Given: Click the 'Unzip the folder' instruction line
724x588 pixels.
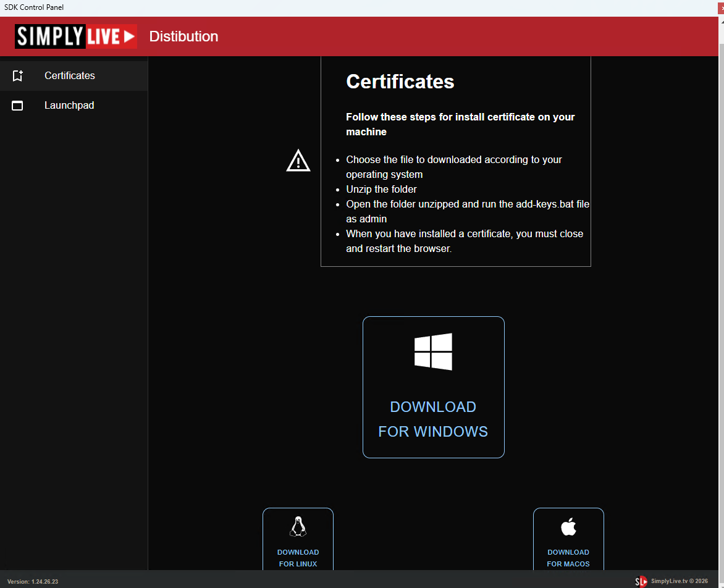Looking at the screenshot, I should [381, 189].
